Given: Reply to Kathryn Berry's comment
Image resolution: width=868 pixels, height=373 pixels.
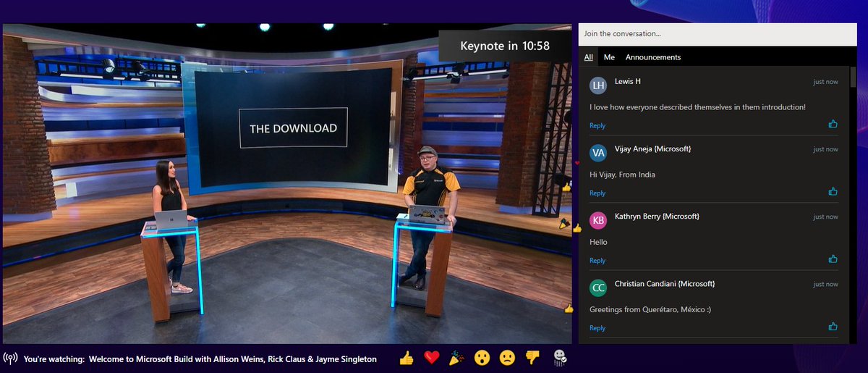Looking at the screenshot, I should pyautogui.click(x=597, y=260).
